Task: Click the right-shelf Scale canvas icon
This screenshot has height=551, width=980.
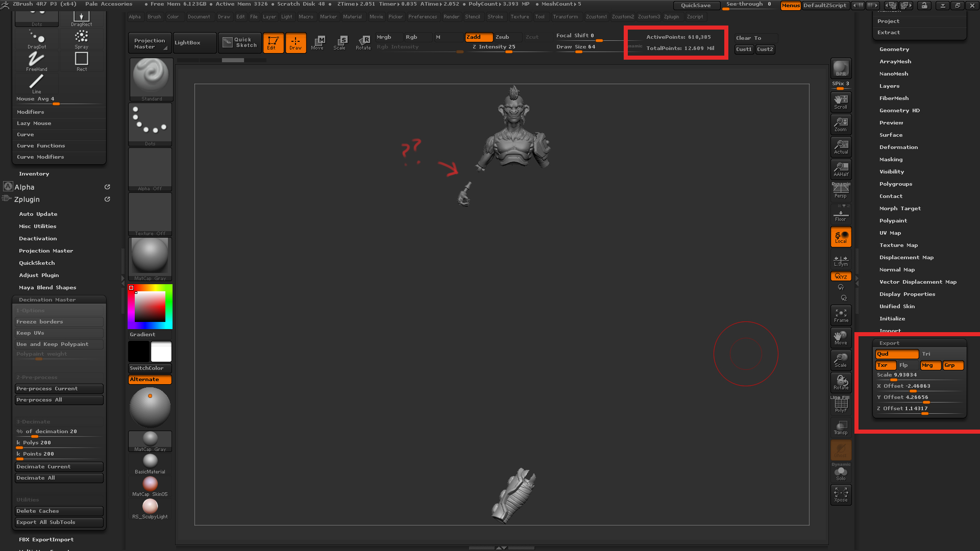Action: point(841,360)
